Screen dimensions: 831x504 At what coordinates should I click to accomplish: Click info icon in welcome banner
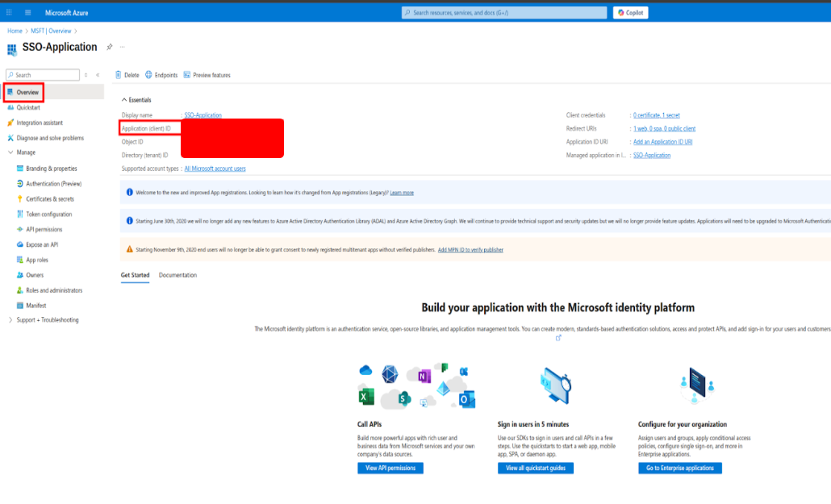(x=129, y=192)
